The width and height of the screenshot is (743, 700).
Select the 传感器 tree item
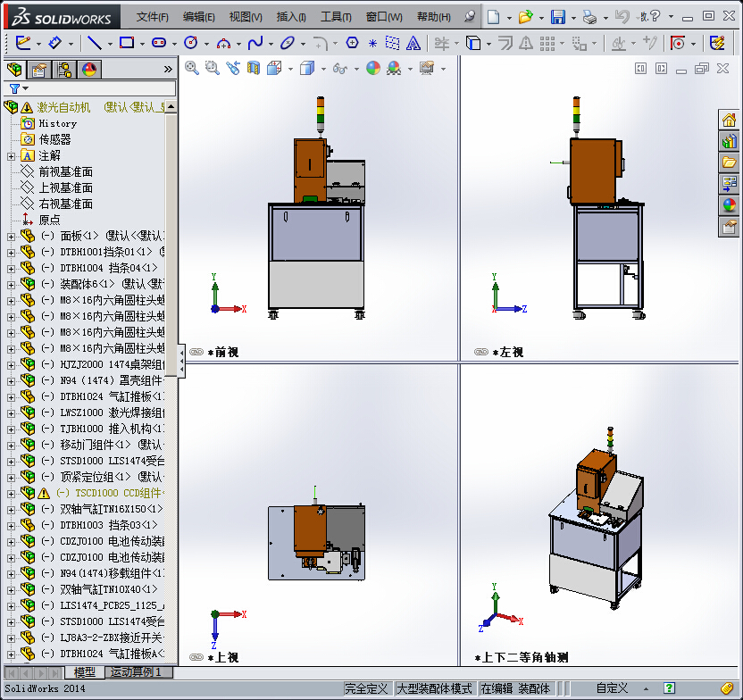pos(54,139)
